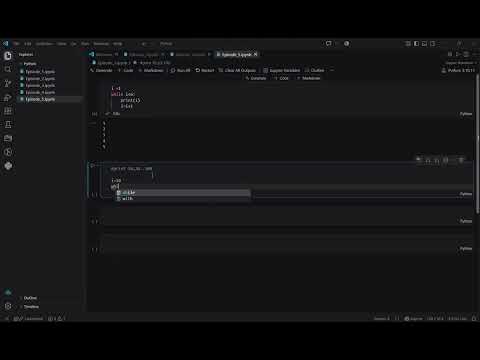
Task: Click the notifications bell in status bar
Action: (474, 319)
